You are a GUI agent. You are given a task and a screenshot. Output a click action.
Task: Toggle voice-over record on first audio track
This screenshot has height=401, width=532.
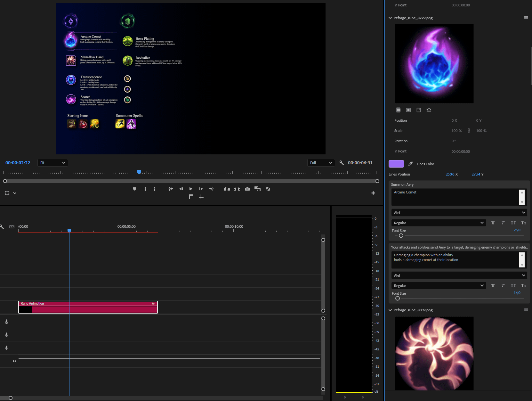coord(6,322)
